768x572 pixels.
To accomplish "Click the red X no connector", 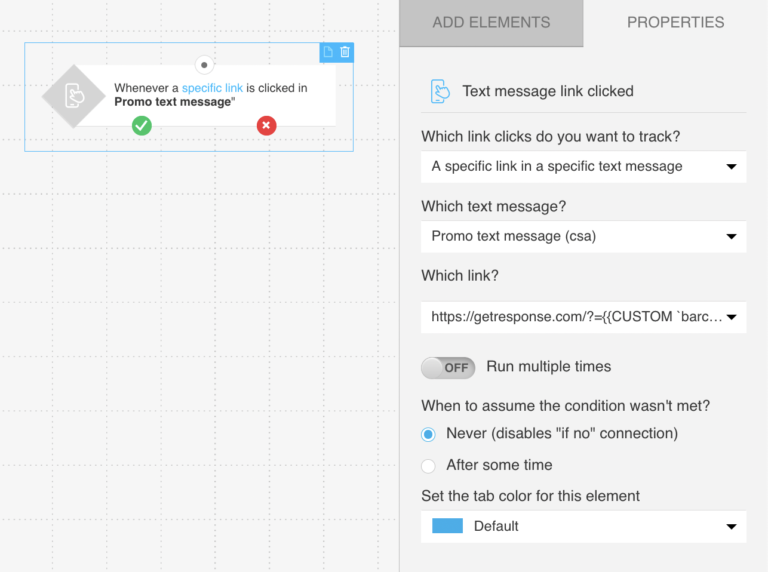I will (266, 125).
